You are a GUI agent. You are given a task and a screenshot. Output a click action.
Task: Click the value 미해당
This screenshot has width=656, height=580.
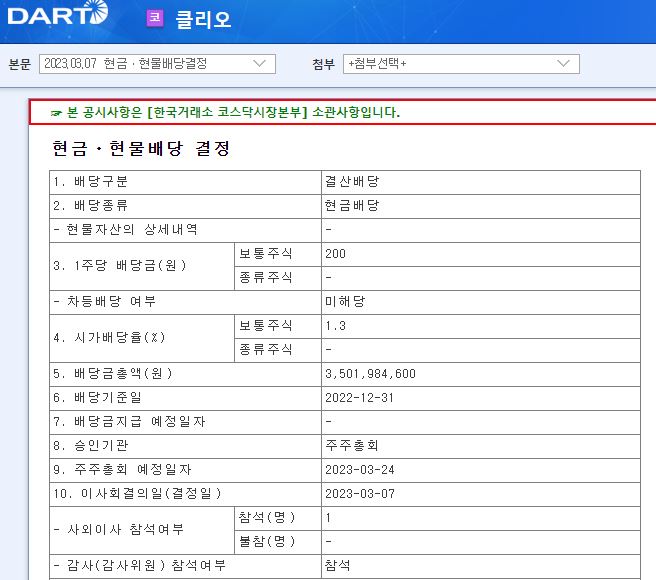tap(346, 301)
